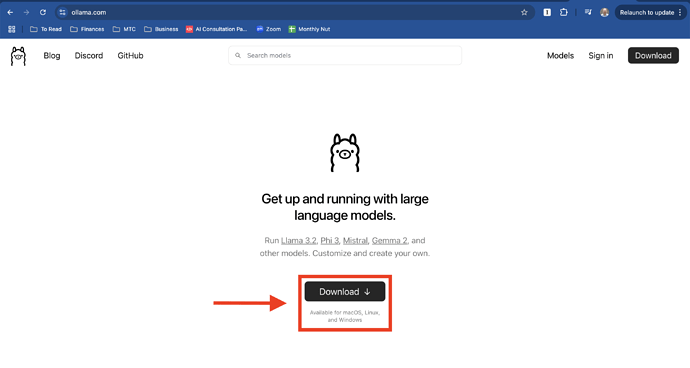The width and height of the screenshot is (690, 368).
Task: Open the extensions puzzle icon
Action: click(563, 12)
